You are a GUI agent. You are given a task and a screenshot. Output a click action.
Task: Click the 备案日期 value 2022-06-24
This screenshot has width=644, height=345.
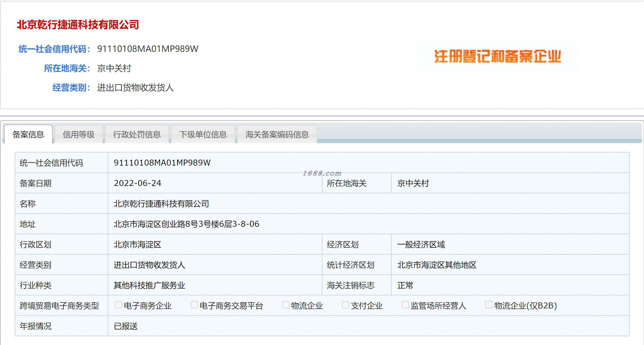pyautogui.click(x=137, y=183)
